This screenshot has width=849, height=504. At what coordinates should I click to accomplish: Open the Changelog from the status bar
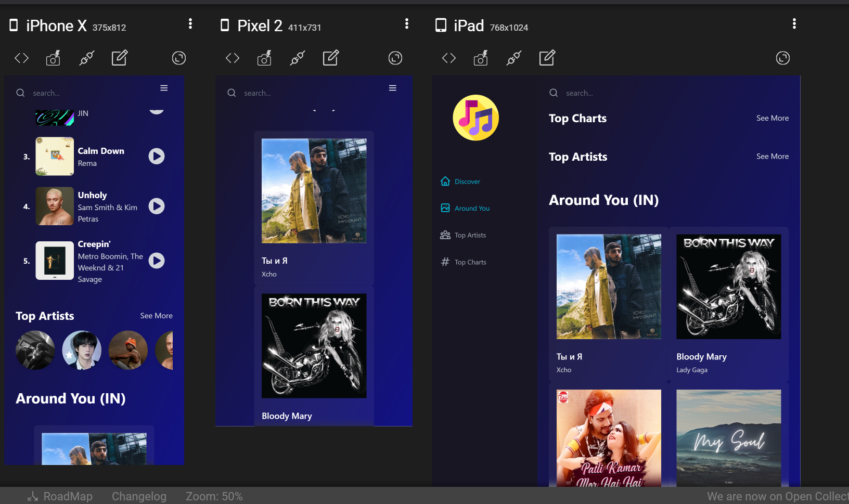[x=139, y=496]
